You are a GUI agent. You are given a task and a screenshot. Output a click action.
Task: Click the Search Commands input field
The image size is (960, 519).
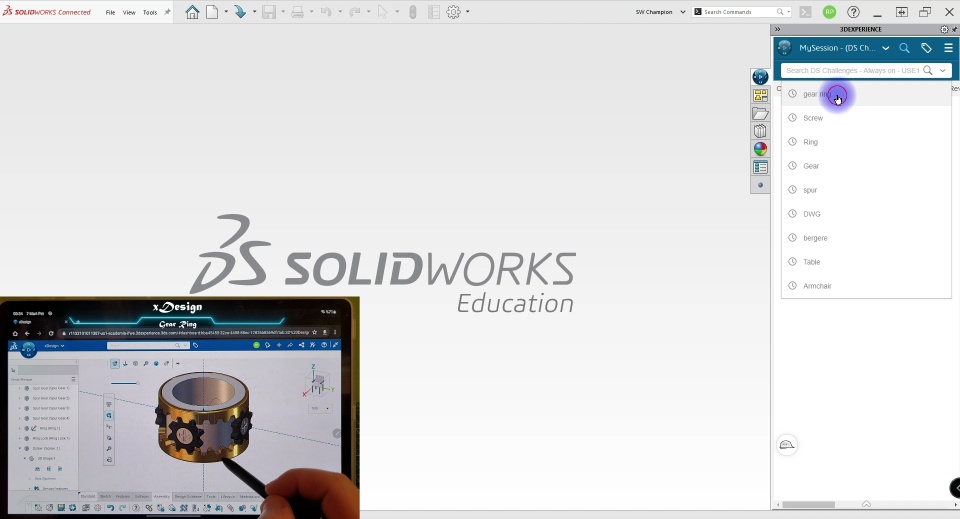coord(739,12)
